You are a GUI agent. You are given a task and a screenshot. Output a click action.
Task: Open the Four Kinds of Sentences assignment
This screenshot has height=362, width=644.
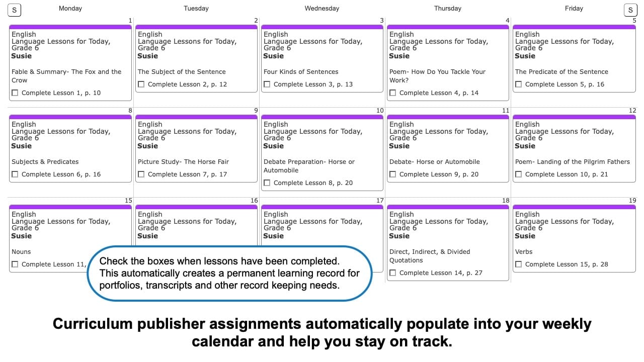[301, 72]
